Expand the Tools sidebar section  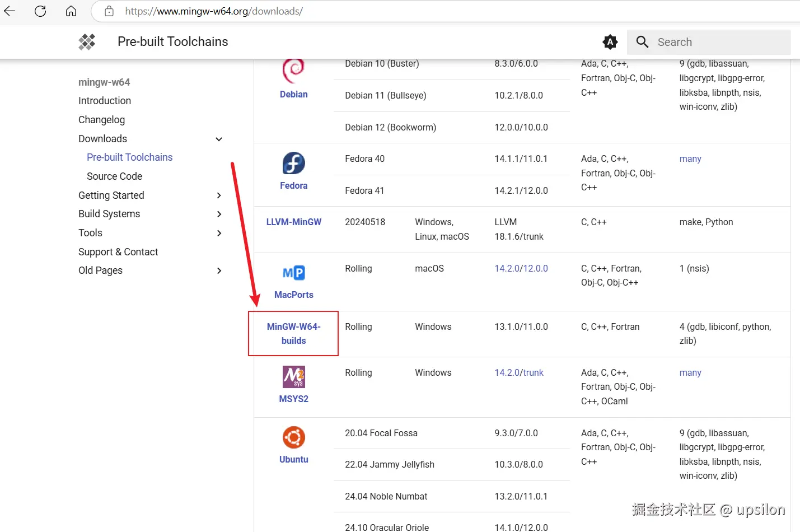[219, 233]
